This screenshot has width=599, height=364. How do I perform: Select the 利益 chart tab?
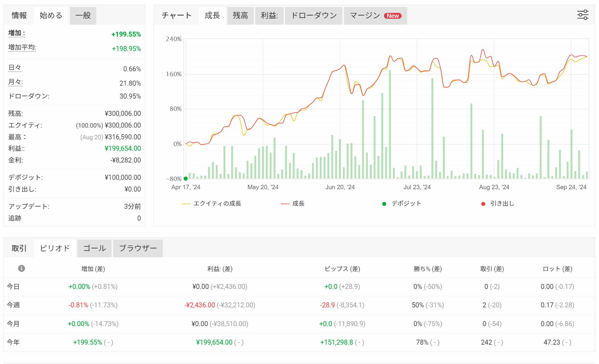click(269, 16)
